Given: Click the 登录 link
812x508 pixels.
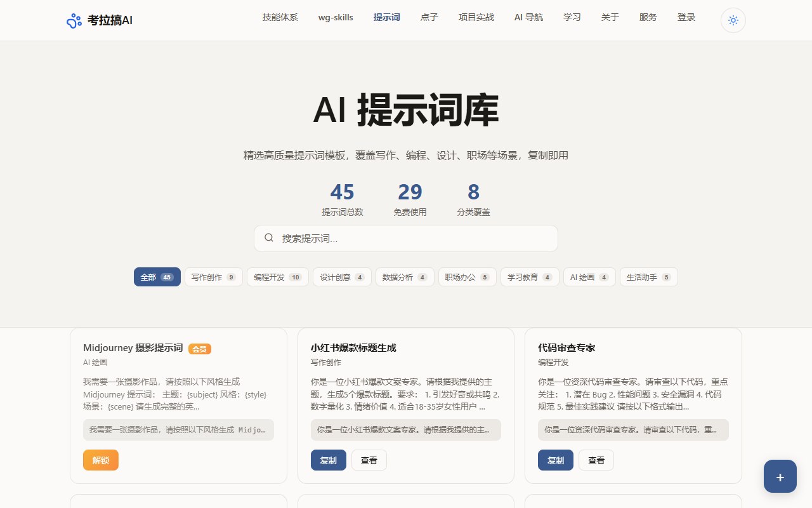Looking at the screenshot, I should click(686, 18).
